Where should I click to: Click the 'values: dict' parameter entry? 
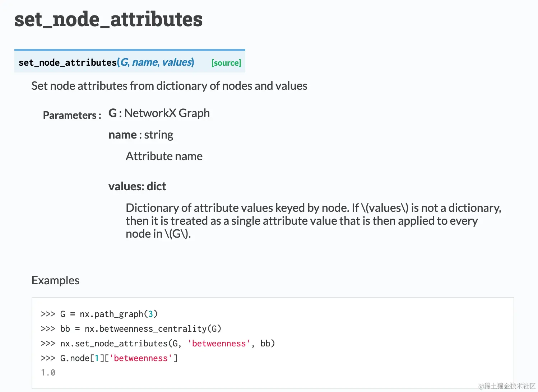click(137, 187)
